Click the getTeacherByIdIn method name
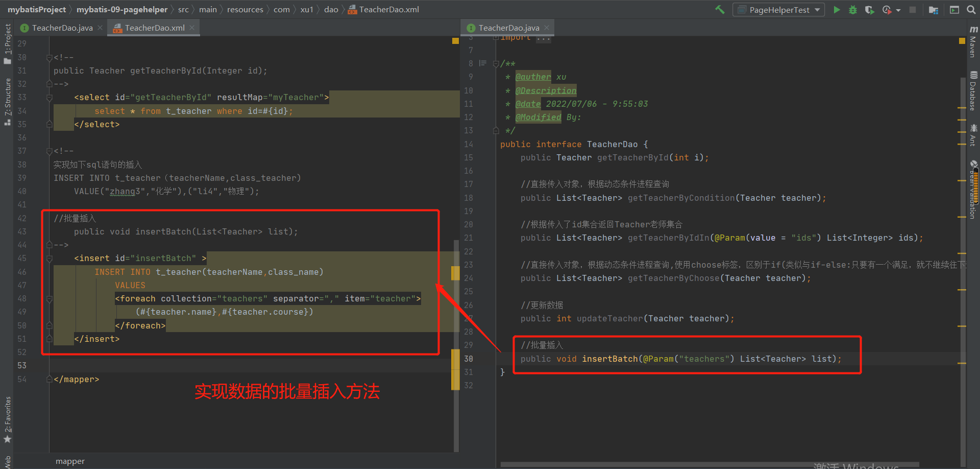 point(669,238)
